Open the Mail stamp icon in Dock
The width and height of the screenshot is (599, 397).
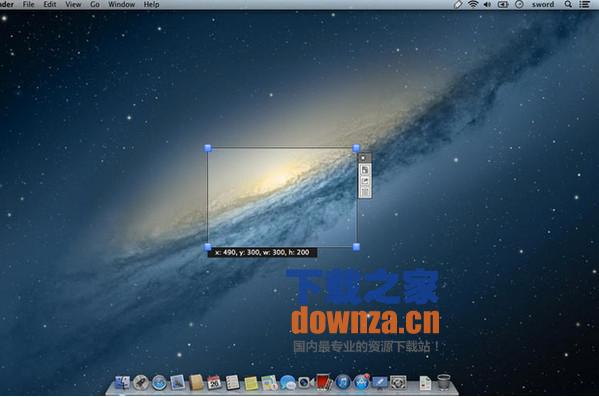(x=177, y=382)
